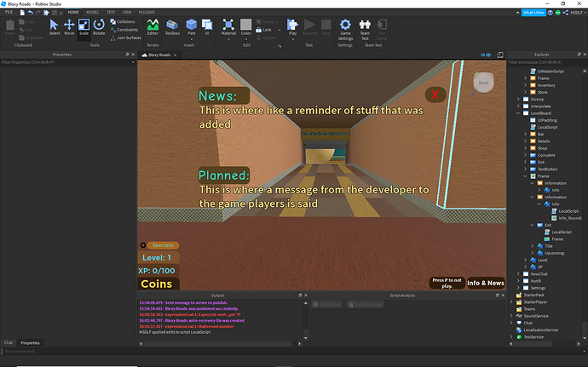The height and width of the screenshot is (367, 588).
Task: Click the Output panel horizontal scrollbar
Action: click(x=218, y=344)
